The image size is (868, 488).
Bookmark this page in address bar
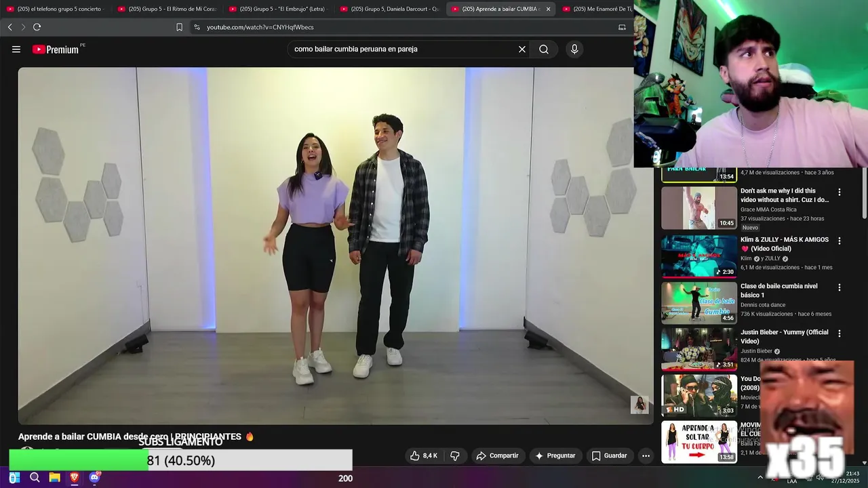(179, 27)
